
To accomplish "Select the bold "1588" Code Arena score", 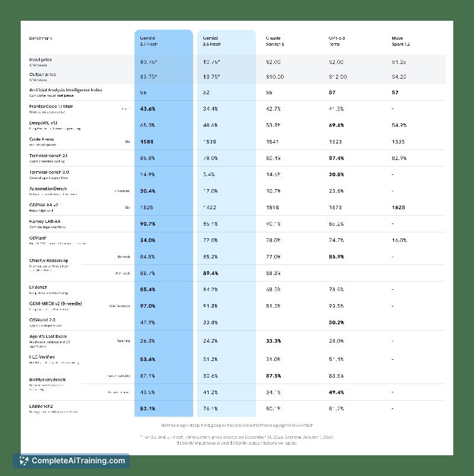I will coord(146,142).
